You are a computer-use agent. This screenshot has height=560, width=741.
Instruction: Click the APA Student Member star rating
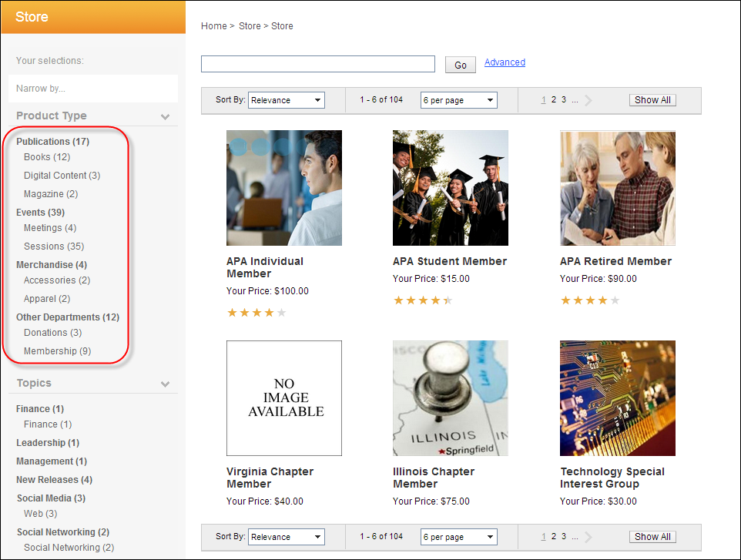(x=423, y=300)
